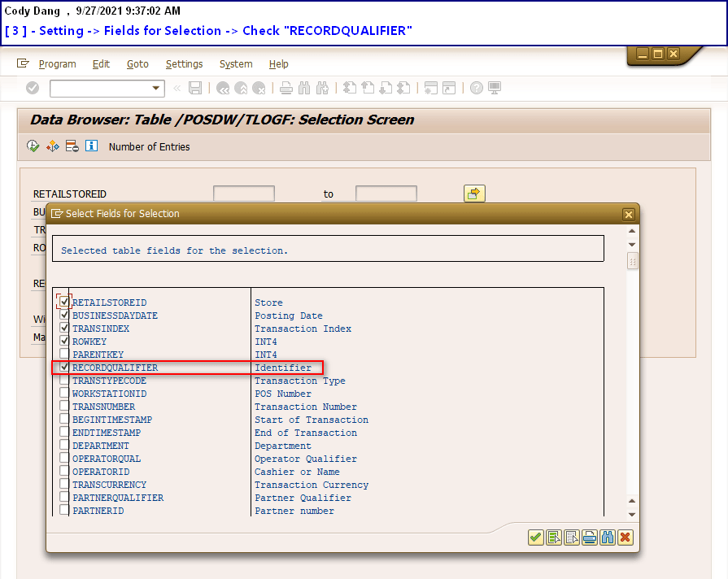Viewport: 728px width, 579px height.
Task: Open Find with the binoculars icon in dialog
Action: coord(607,538)
